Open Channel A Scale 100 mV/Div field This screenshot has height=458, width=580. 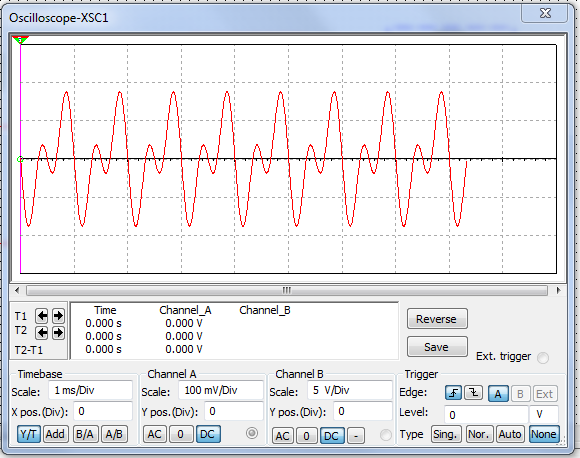tap(220, 390)
